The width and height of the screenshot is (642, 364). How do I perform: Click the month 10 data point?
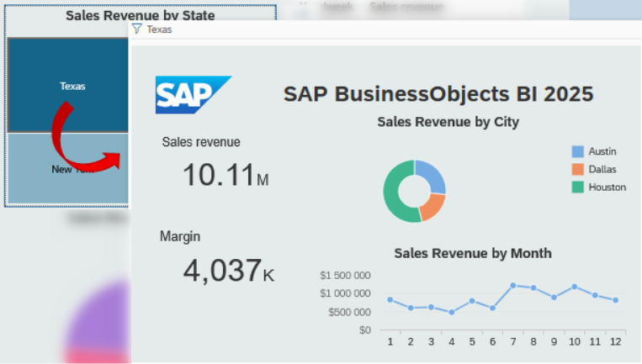coord(575,288)
